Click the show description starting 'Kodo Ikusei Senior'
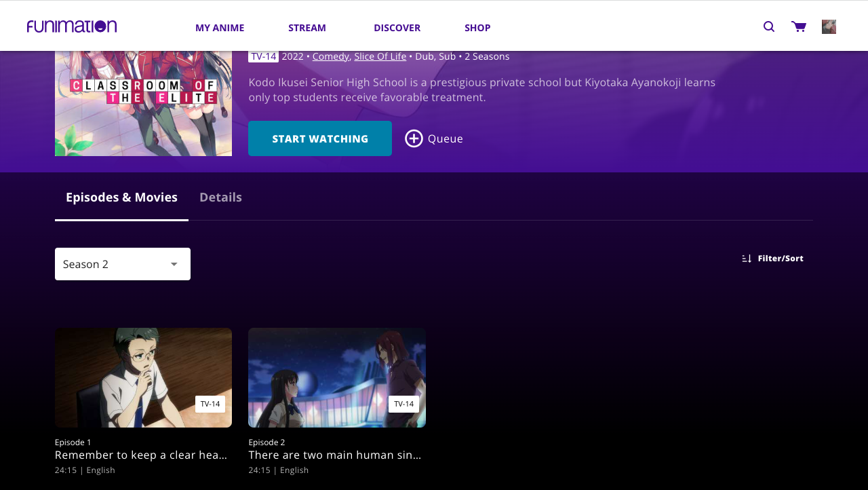Image resolution: width=868 pixels, height=490 pixels. coord(482,90)
